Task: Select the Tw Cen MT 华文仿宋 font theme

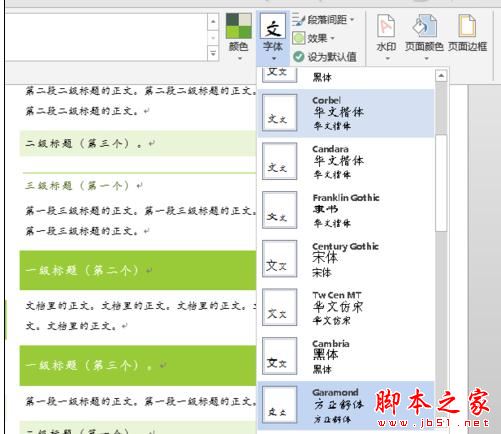Action: [x=346, y=307]
